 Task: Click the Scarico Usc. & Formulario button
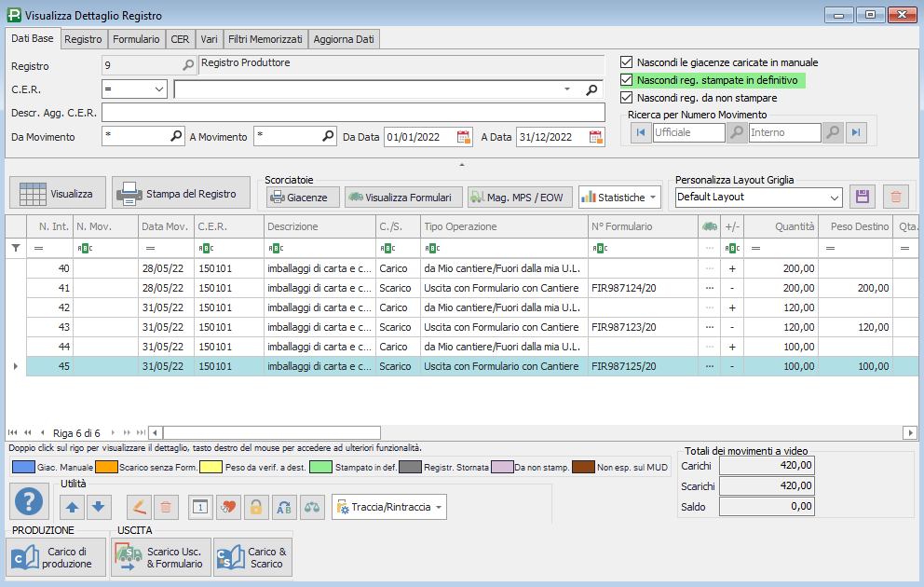point(160,557)
